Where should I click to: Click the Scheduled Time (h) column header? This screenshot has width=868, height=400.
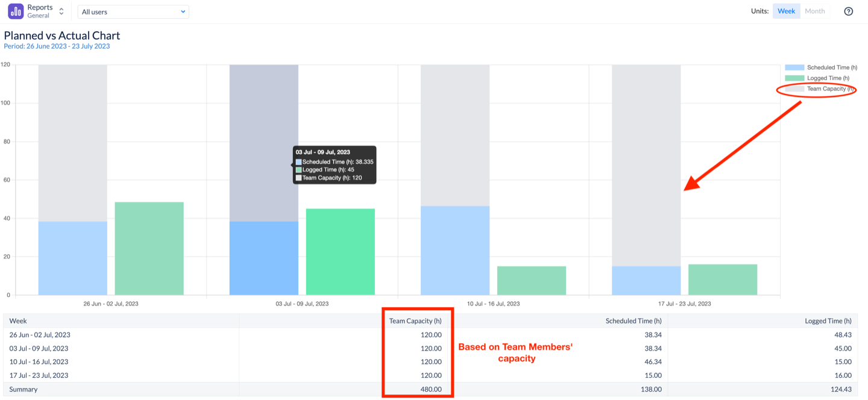click(633, 321)
